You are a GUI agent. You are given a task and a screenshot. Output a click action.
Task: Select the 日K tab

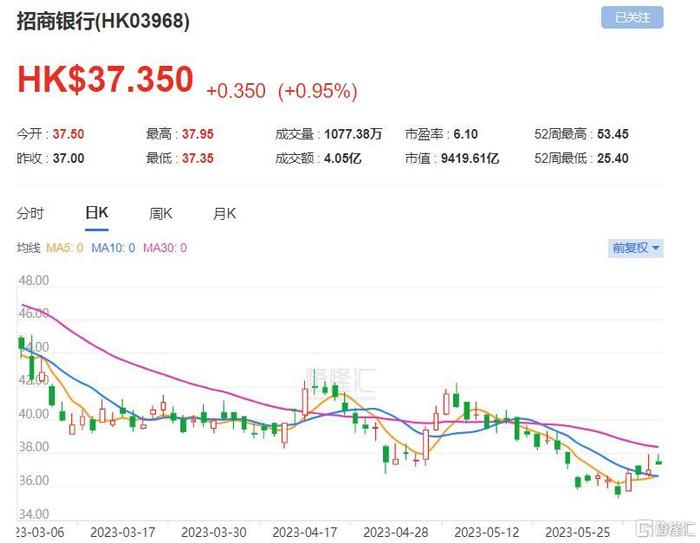(96, 213)
